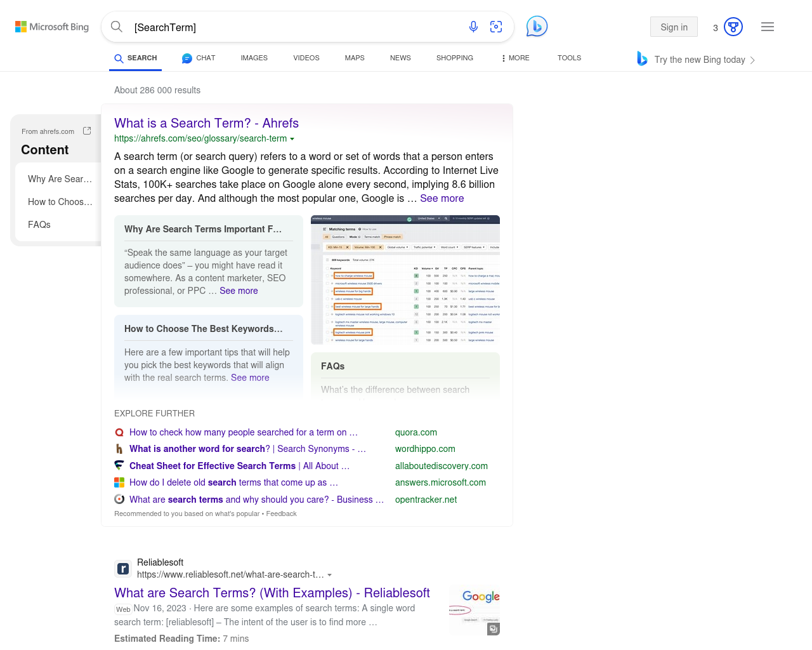The width and height of the screenshot is (812, 650).
Task: Switch to the Chat tab
Action: 199,58
